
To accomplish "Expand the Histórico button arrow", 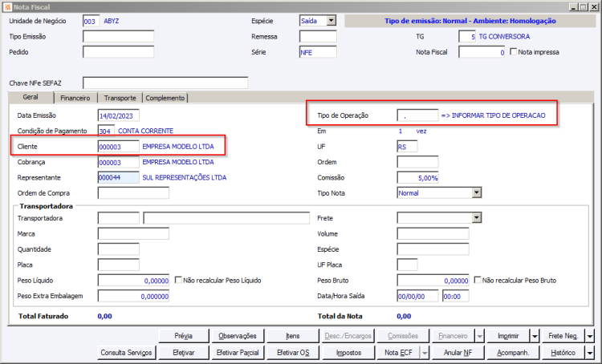I will 590,353.
